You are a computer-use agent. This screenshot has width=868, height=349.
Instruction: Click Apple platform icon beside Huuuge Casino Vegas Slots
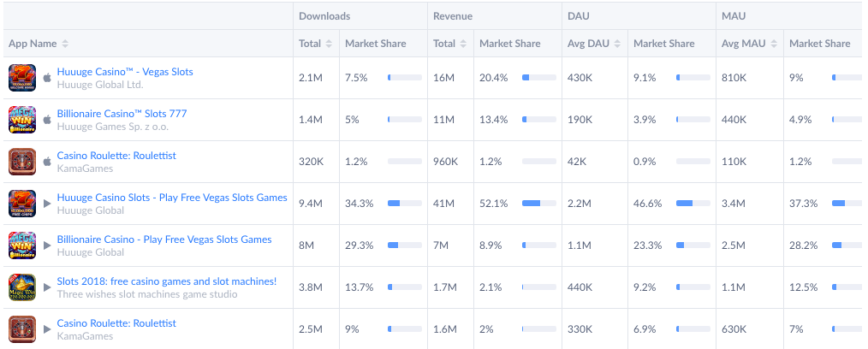coord(47,78)
